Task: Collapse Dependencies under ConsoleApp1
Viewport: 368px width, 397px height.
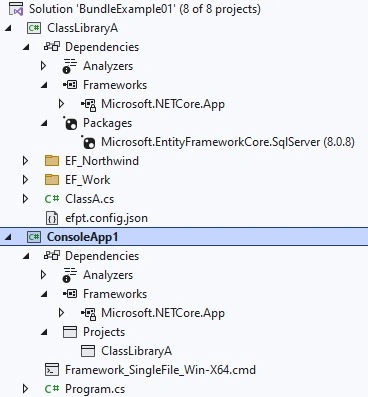Action: tap(26, 256)
